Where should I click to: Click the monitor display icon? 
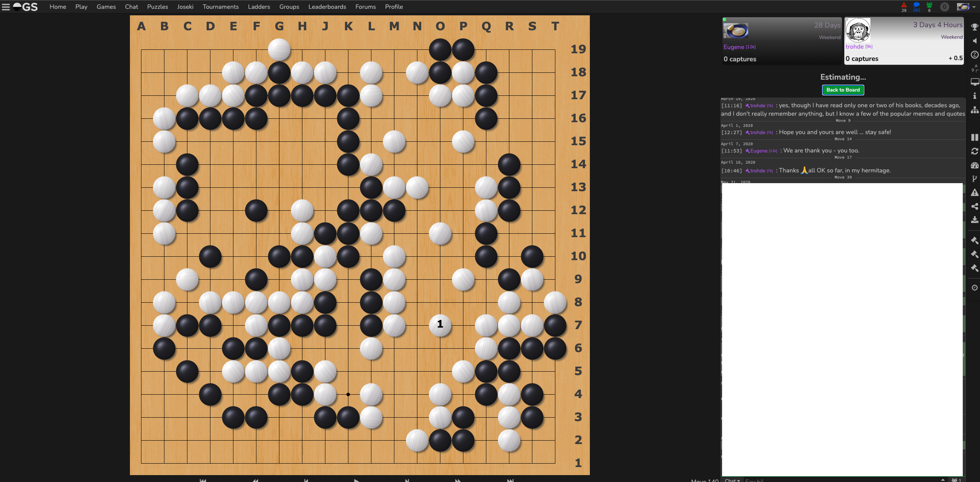[975, 82]
